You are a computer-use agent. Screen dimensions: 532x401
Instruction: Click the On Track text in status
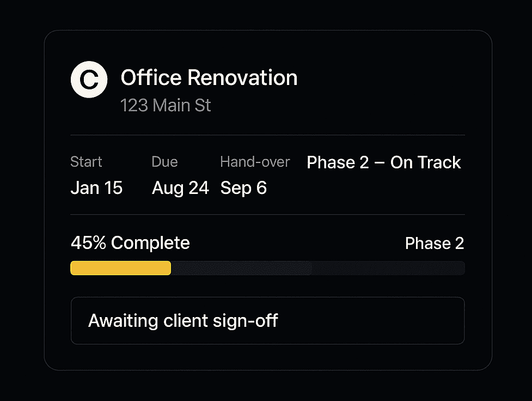tap(425, 162)
